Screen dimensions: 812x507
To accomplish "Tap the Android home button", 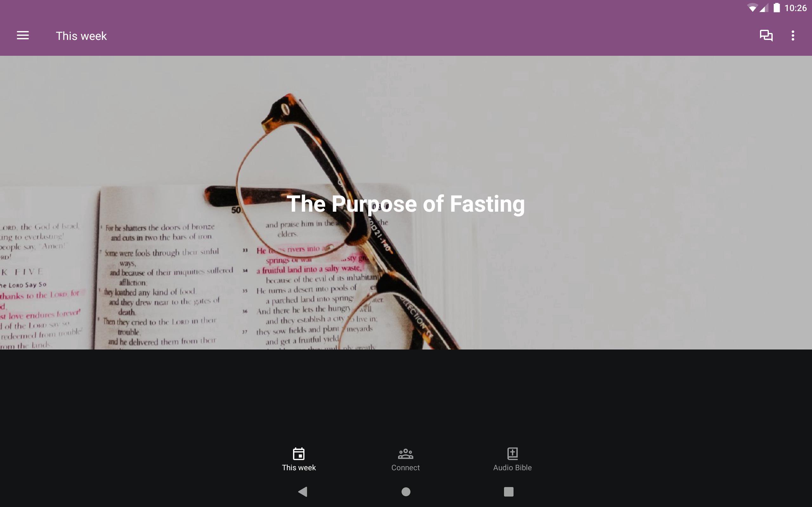I will pos(406,491).
